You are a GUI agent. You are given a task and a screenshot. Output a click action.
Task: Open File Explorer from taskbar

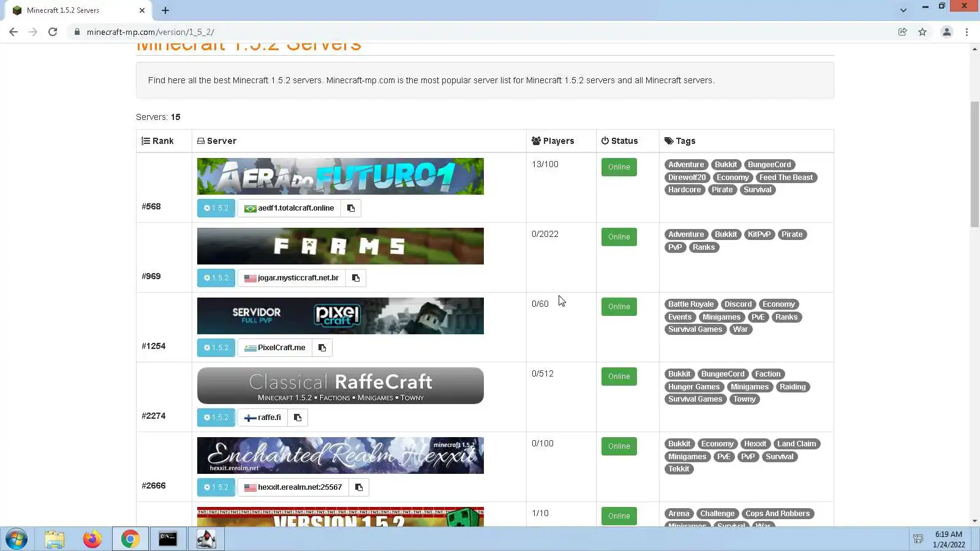click(55, 539)
